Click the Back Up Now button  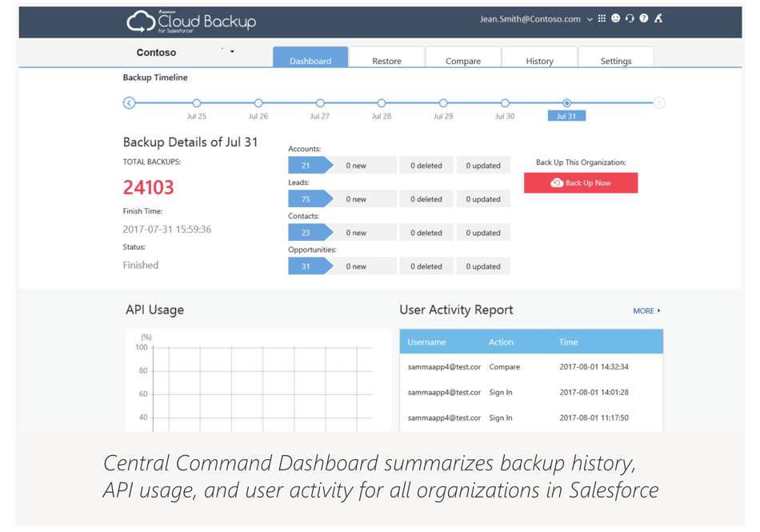(581, 182)
